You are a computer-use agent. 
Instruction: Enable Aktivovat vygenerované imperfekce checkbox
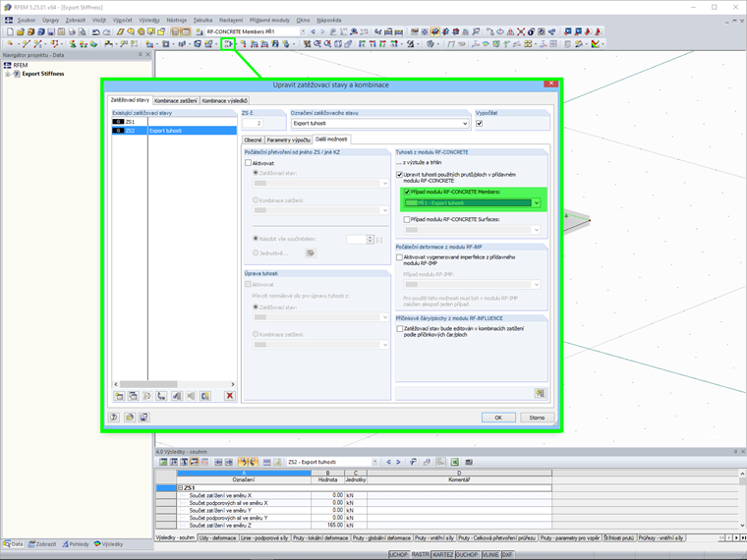click(x=400, y=257)
